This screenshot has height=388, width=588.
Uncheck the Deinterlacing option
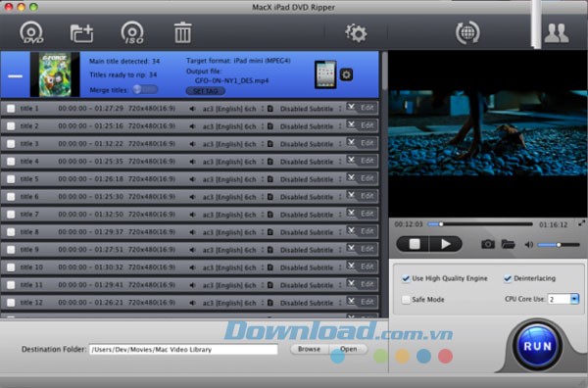[x=508, y=278]
